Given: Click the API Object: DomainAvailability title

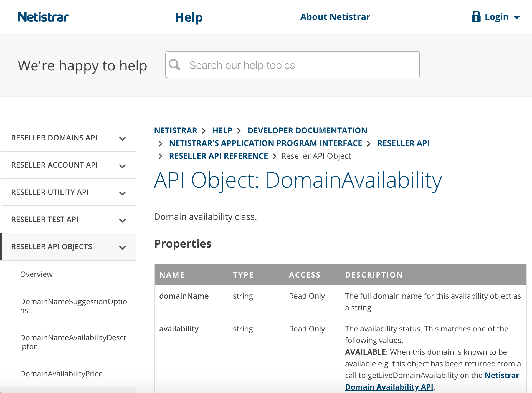Looking at the screenshot, I should [298, 180].
